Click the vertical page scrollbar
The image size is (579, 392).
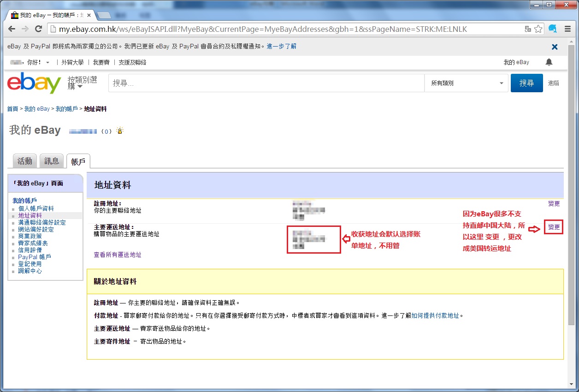572,184
